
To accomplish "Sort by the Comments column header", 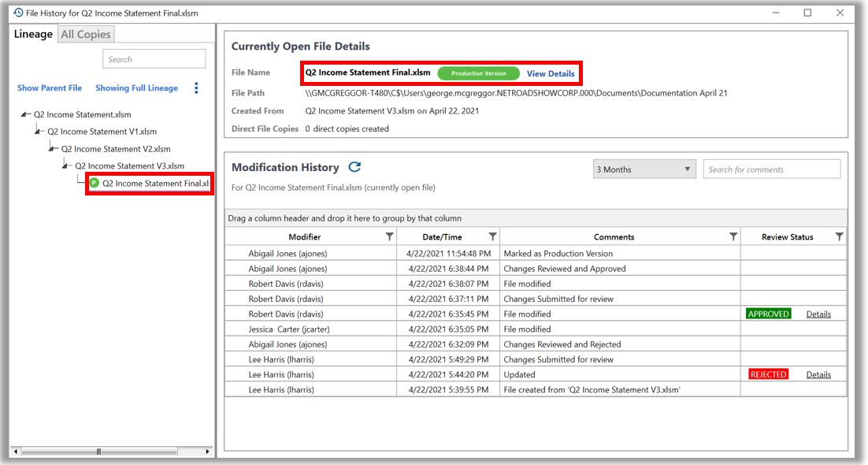I will (x=614, y=236).
